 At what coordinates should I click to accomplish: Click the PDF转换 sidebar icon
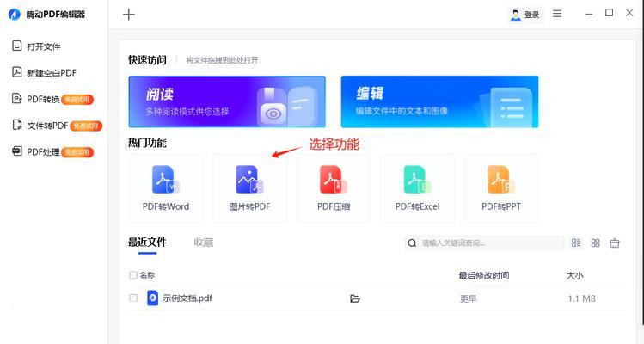click(x=17, y=98)
